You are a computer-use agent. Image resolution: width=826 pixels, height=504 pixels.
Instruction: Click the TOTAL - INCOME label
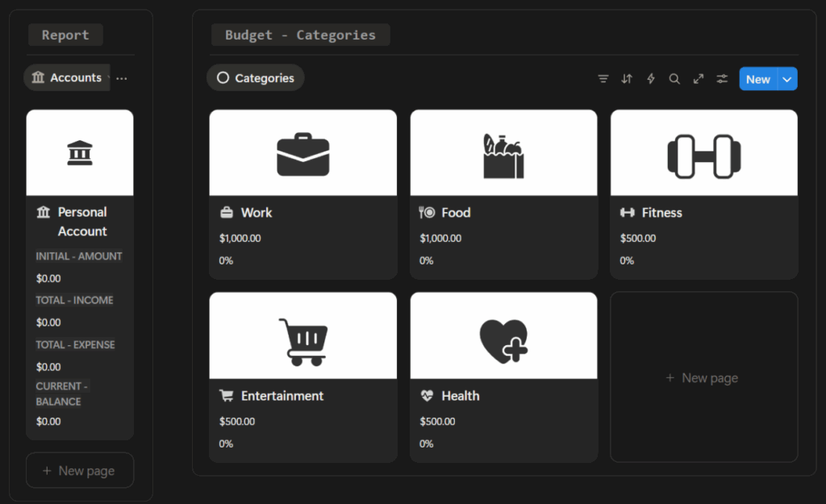(74, 300)
